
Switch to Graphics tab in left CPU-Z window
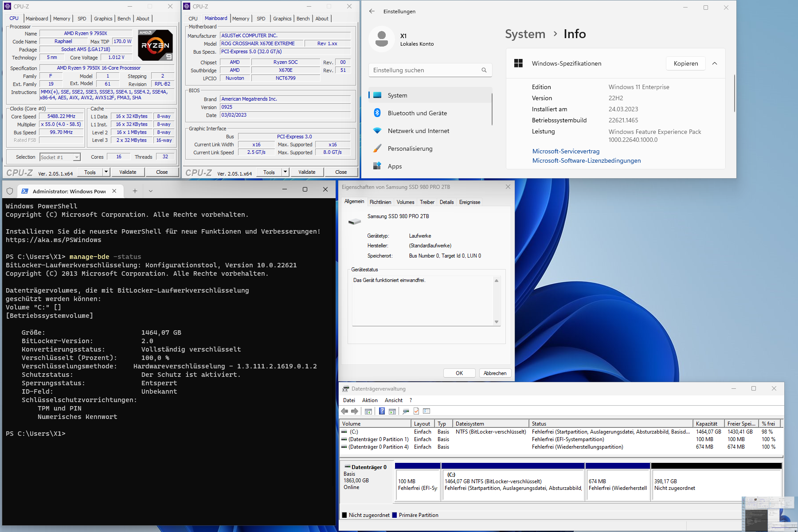point(103,19)
